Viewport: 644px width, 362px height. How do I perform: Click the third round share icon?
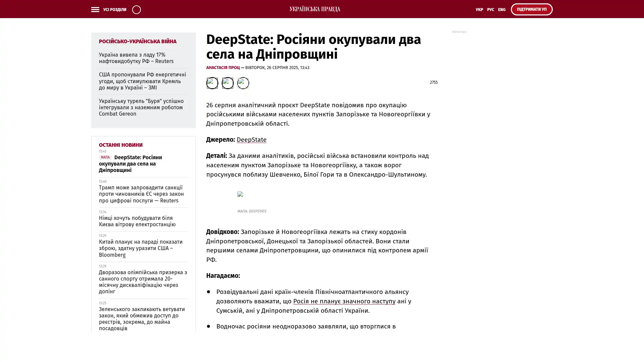pyautogui.click(x=243, y=83)
